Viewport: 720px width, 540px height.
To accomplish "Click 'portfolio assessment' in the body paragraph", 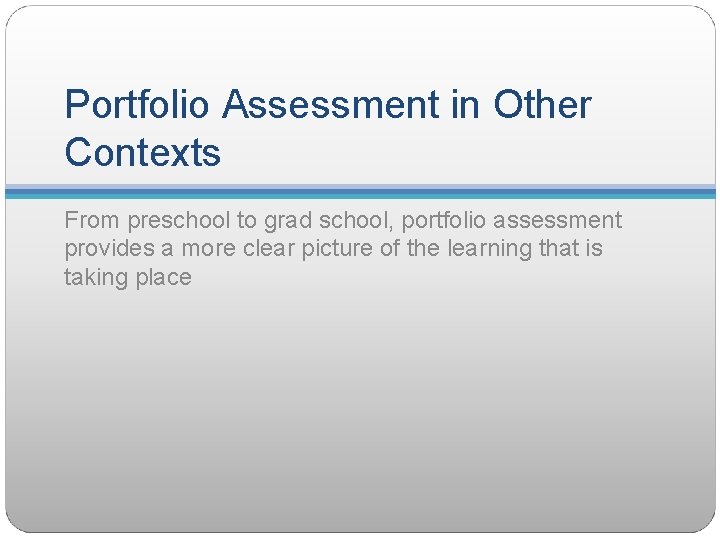I will 512,221.
